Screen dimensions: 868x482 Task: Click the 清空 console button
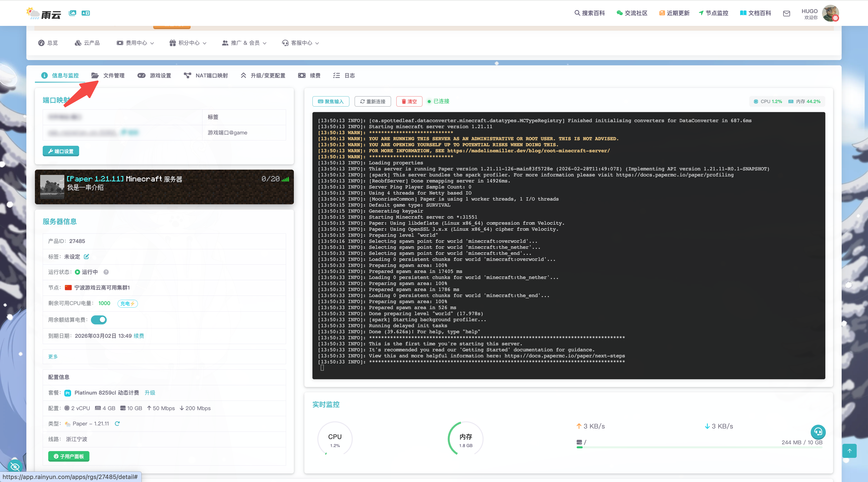tap(409, 102)
